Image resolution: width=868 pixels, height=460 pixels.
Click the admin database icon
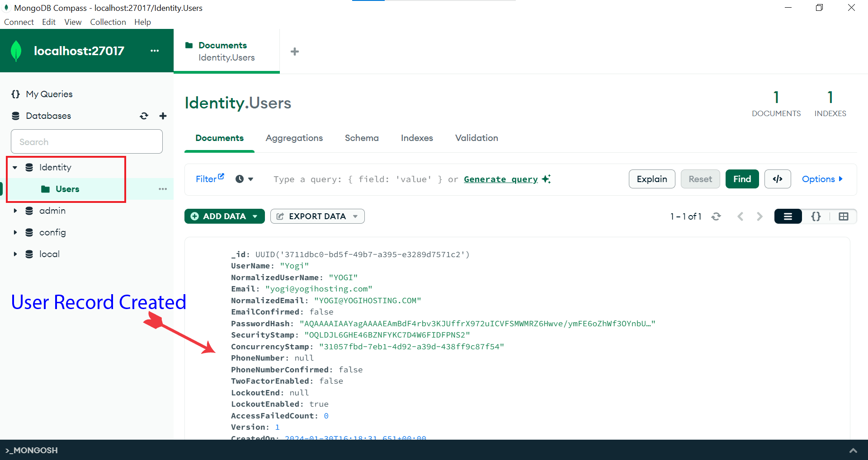point(29,211)
